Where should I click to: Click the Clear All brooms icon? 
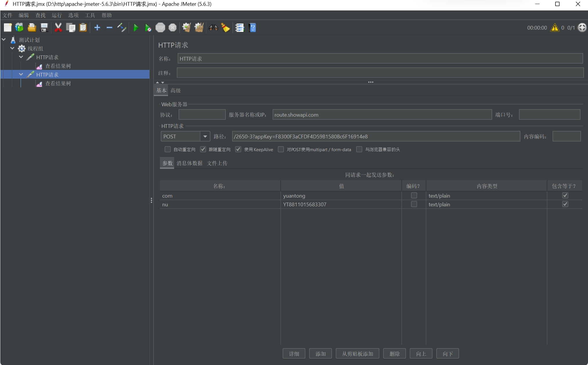(199, 28)
